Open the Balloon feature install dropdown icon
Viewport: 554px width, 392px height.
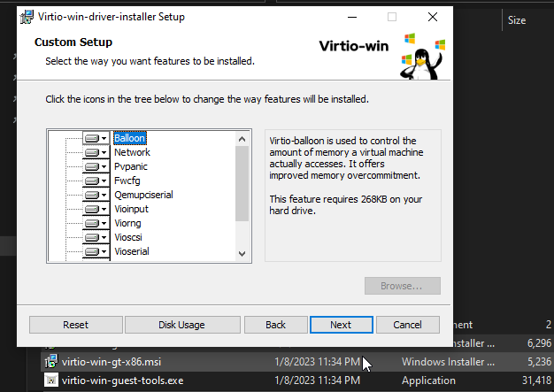click(96, 138)
